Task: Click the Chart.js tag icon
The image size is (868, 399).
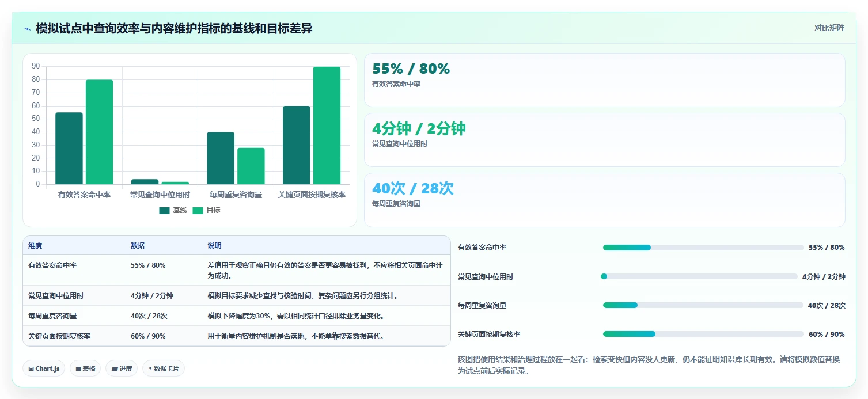Action: (x=31, y=368)
